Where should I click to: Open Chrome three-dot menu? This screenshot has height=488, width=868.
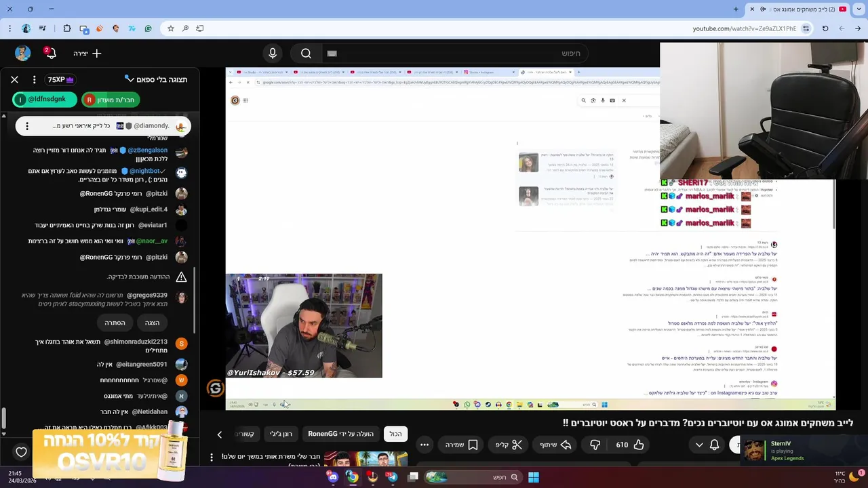pyautogui.click(x=9, y=28)
